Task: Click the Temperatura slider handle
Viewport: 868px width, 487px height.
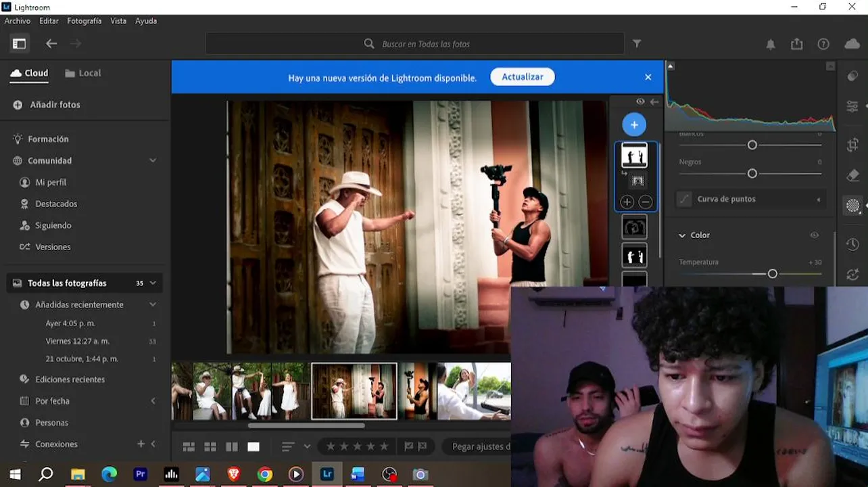Action: coord(773,274)
